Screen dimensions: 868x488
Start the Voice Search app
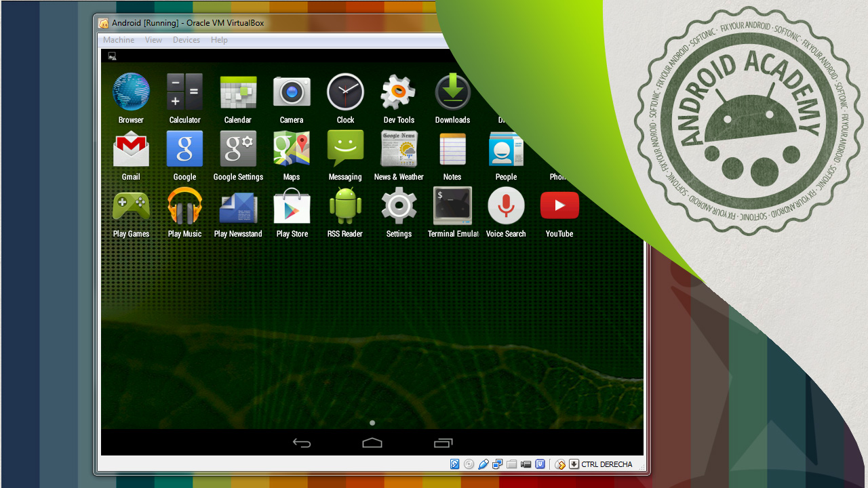coord(506,207)
